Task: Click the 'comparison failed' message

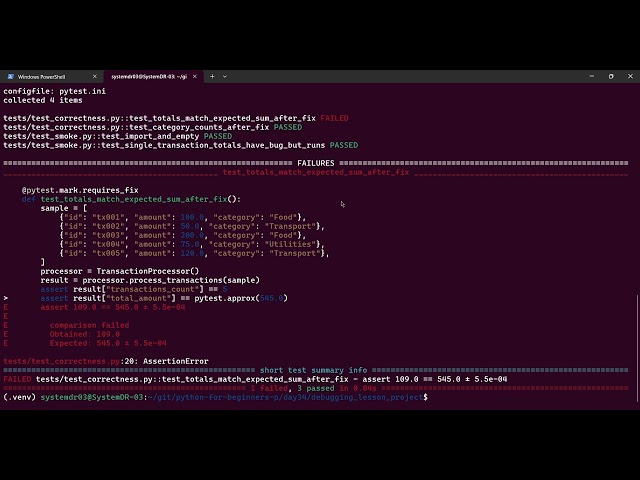Action: pyautogui.click(x=89, y=324)
